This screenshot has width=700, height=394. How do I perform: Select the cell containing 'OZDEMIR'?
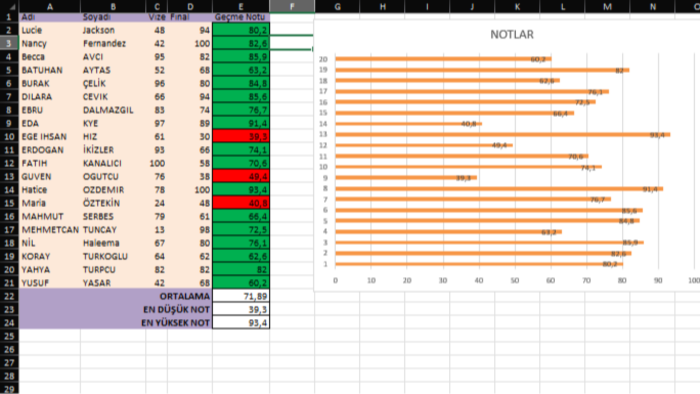click(x=113, y=190)
